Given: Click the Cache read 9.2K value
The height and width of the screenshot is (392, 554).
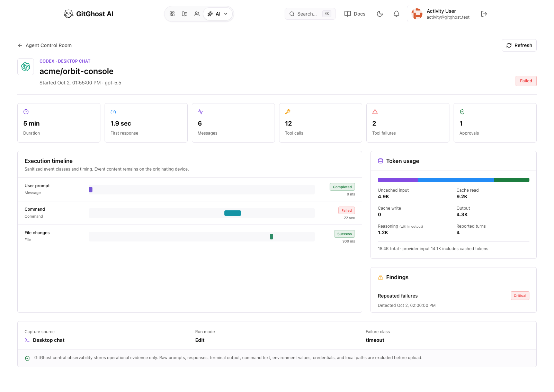Looking at the screenshot, I should tap(462, 197).
